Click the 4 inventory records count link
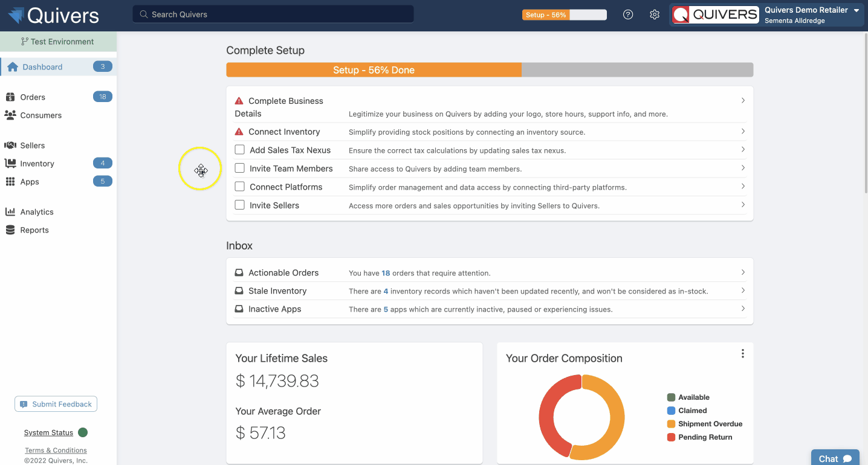868x465 pixels. (386, 291)
